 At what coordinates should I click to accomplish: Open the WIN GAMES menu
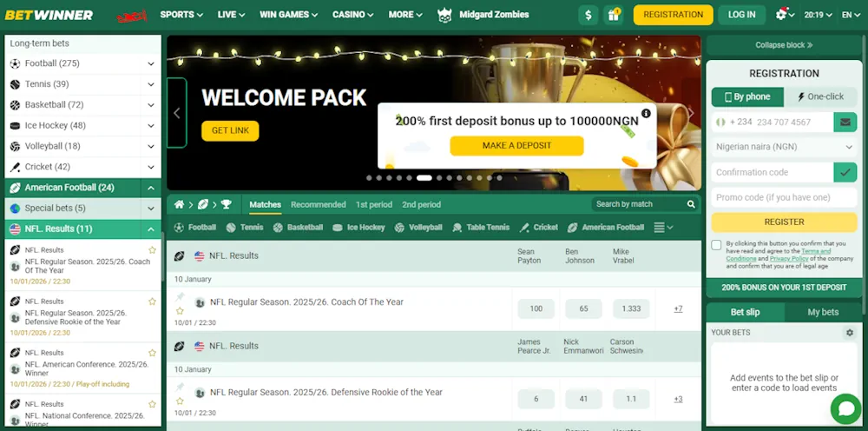point(288,15)
